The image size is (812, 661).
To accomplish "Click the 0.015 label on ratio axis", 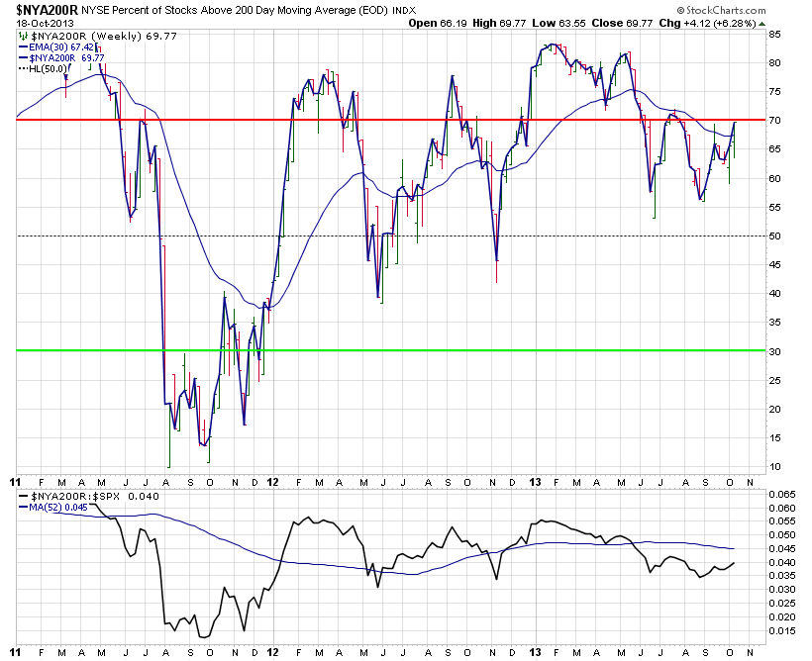I will (x=781, y=631).
